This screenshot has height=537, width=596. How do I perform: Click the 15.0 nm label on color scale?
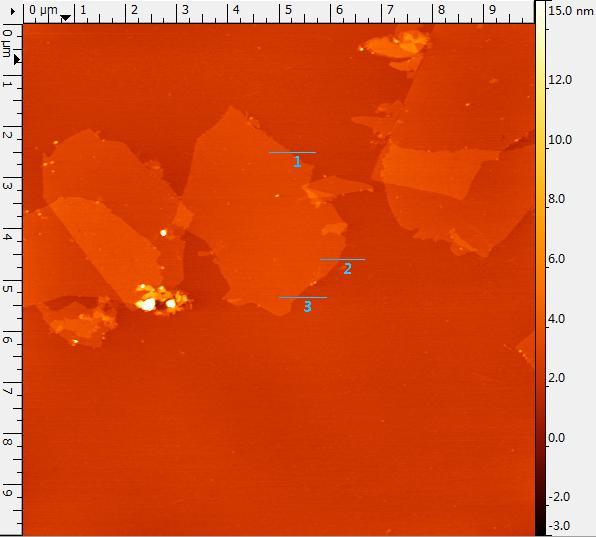click(570, 11)
